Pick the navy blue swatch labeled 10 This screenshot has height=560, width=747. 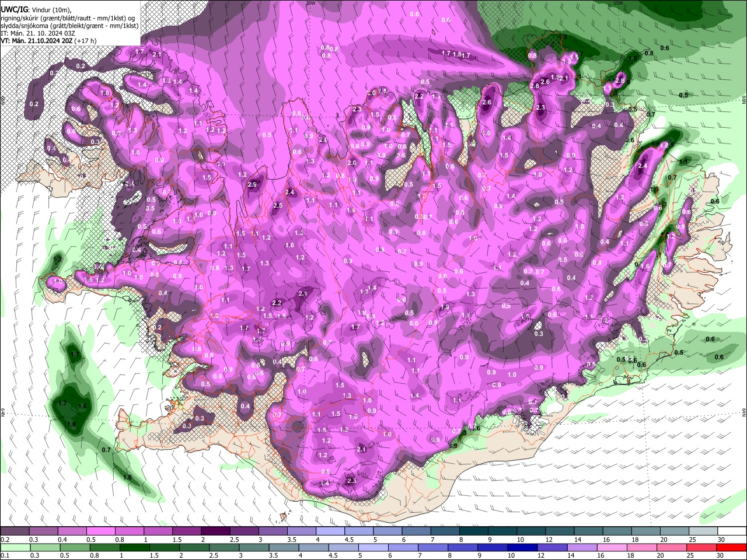point(522,547)
